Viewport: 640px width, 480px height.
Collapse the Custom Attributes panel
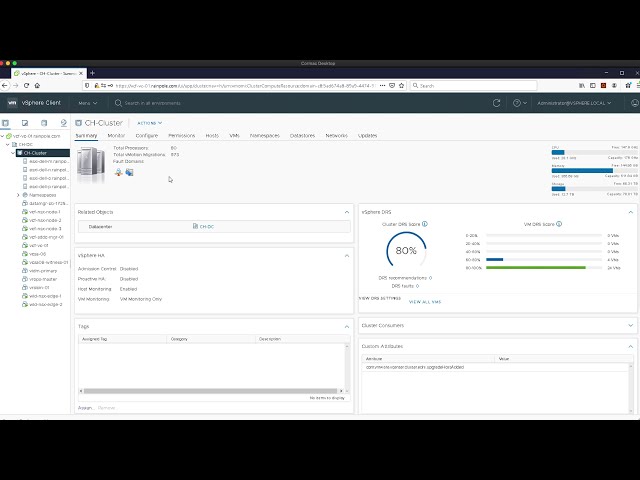pyautogui.click(x=631, y=346)
